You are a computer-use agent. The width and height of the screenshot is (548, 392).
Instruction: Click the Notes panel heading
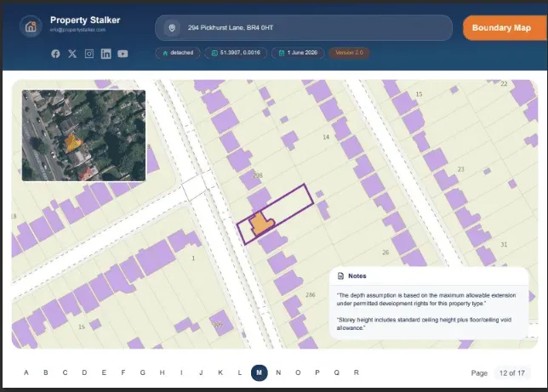[x=357, y=276]
